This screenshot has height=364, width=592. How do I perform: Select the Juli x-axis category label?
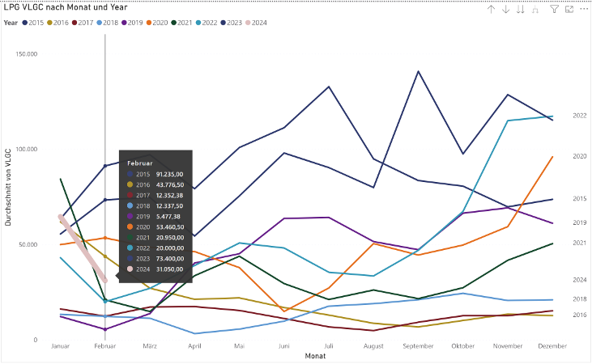(x=328, y=345)
